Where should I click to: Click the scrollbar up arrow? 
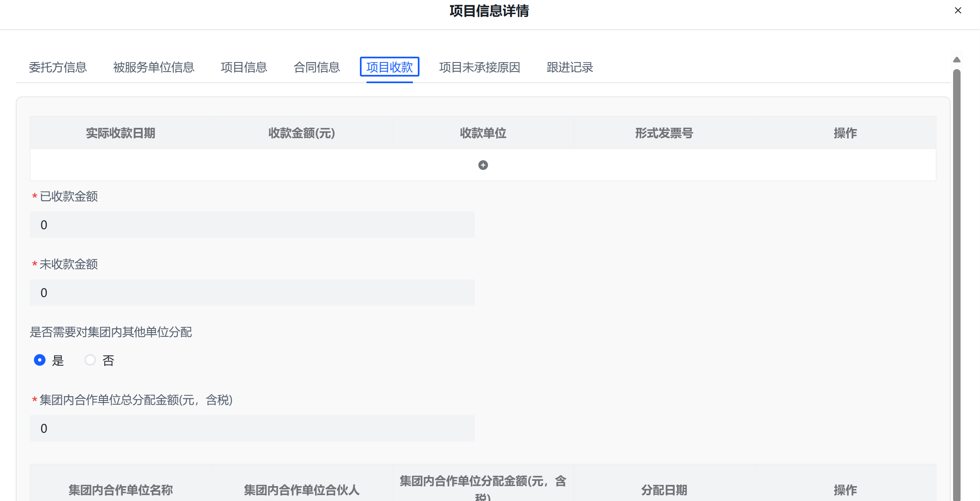point(957,60)
